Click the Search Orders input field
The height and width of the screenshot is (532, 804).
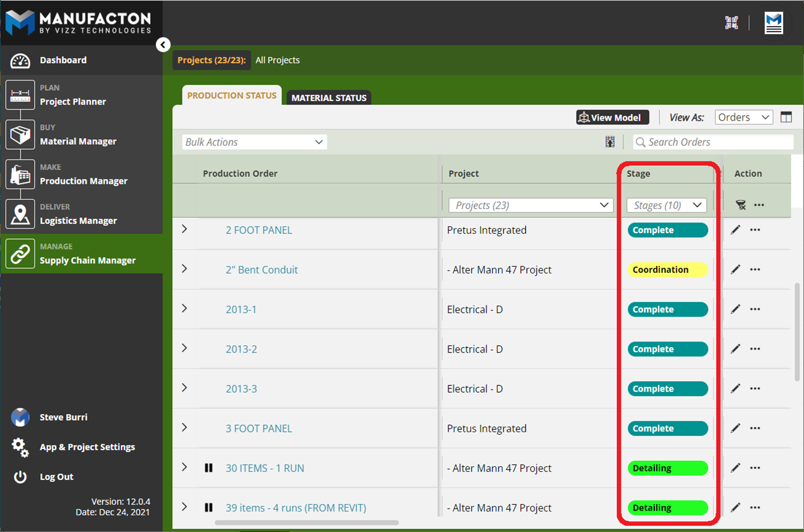tap(717, 142)
